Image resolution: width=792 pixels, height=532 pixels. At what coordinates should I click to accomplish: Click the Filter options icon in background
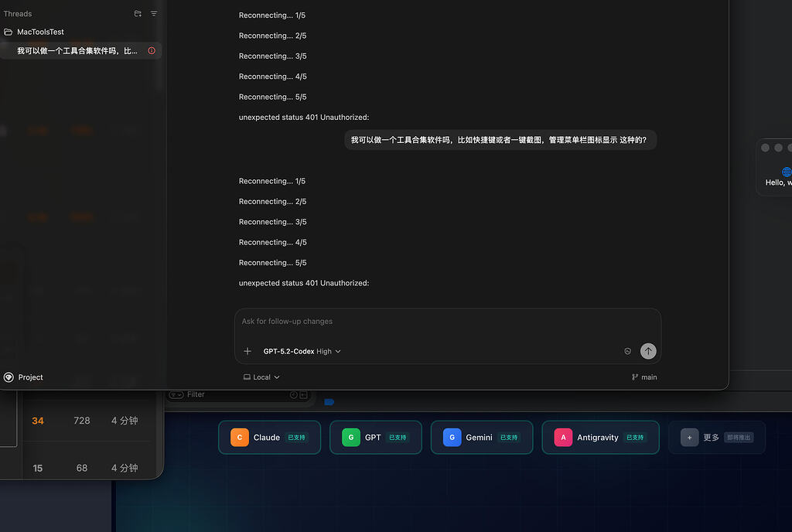(x=176, y=394)
